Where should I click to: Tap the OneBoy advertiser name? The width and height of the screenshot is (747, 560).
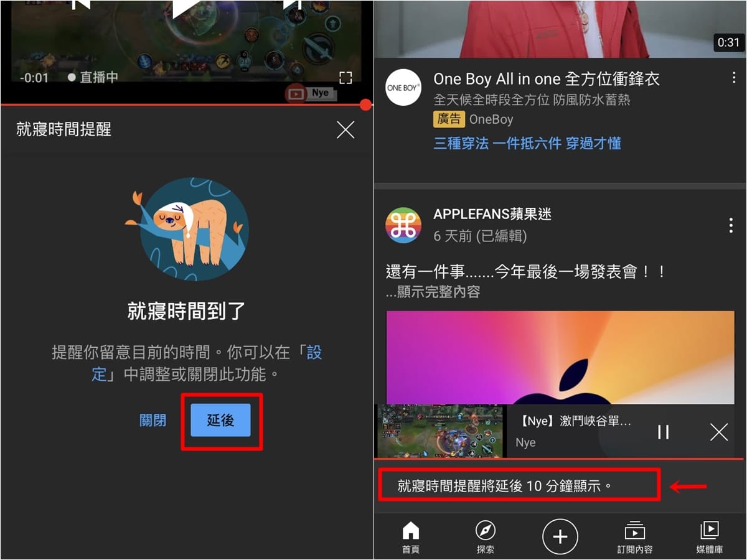[x=491, y=119]
